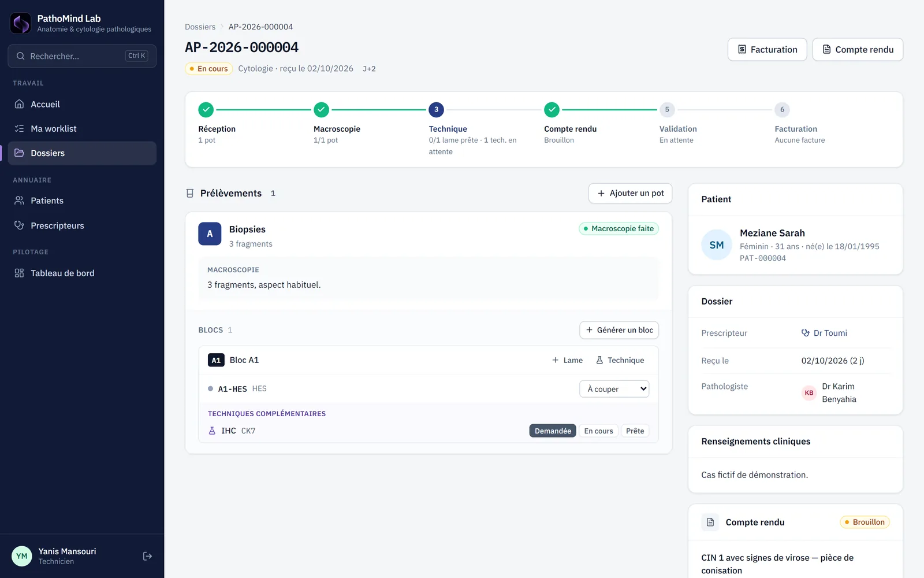Select Dossiers in the sidebar
The image size is (924, 578).
click(82, 153)
